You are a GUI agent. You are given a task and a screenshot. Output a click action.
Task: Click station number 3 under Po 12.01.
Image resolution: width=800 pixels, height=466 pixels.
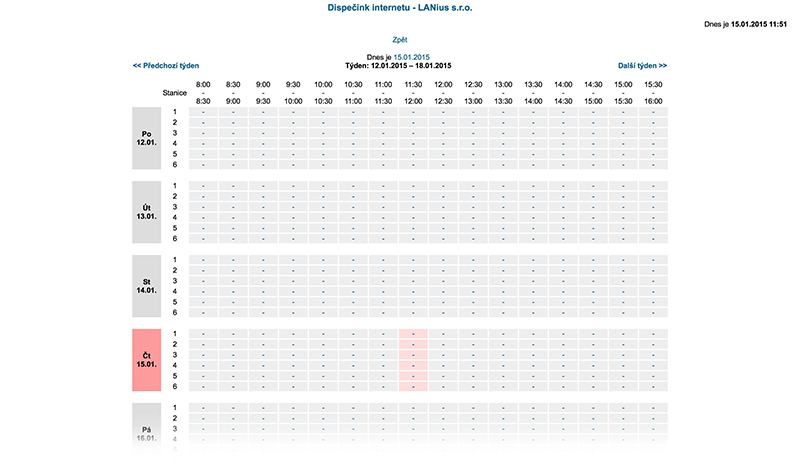click(x=174, y=133)
